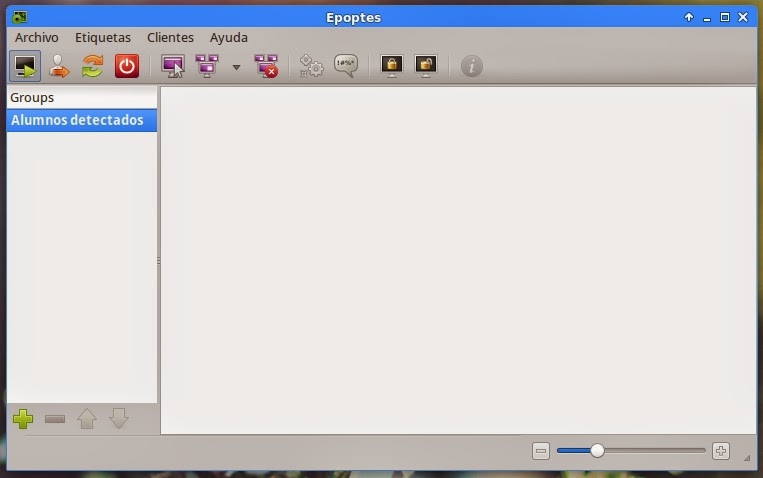Click the log out user icon

coord(59,66)
